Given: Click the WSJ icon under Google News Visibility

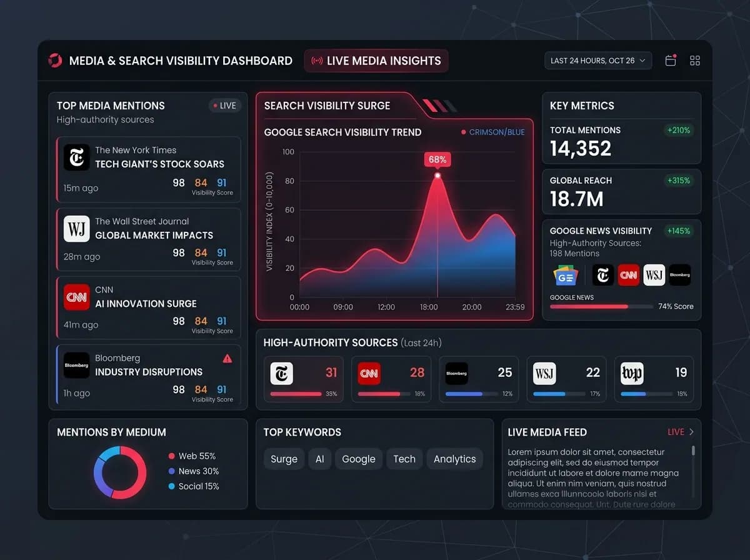Looking at the screenshot, I should [x=654, y=275].
